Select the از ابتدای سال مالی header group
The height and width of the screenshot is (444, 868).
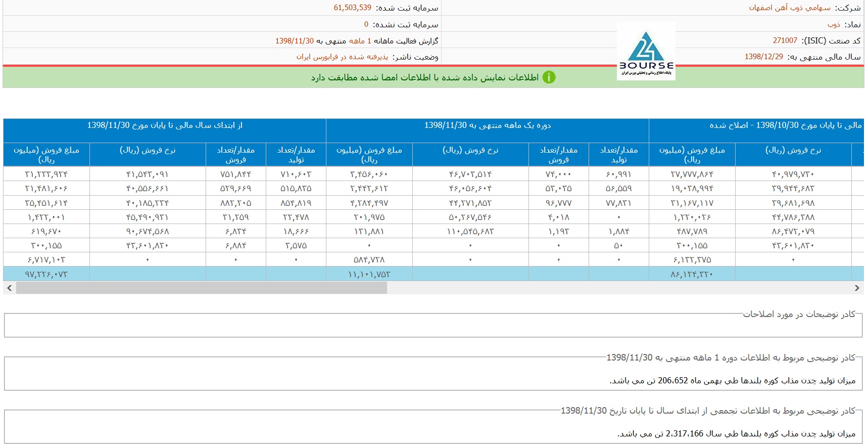click(165, 125)
